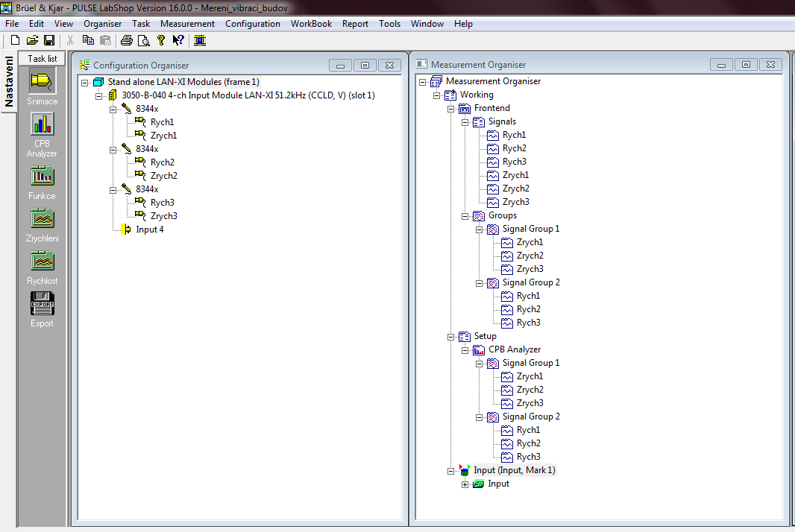Open the Report menu
Image resolution: width=795 pixels, height=532 pixels.
coord(355,24)
